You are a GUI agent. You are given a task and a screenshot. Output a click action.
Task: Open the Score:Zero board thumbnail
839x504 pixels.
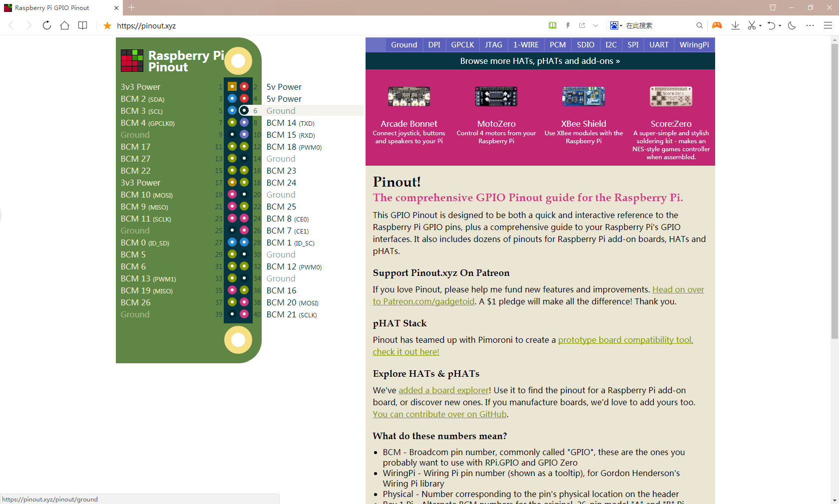[x=671, y=96]
